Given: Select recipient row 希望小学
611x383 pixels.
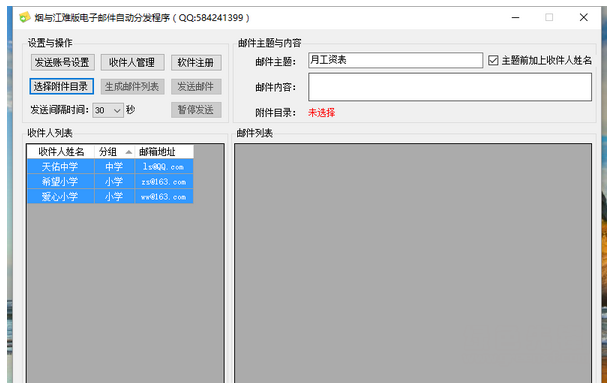Looking at the screenshot, I should pyautogui.click(x=110, y=181).
